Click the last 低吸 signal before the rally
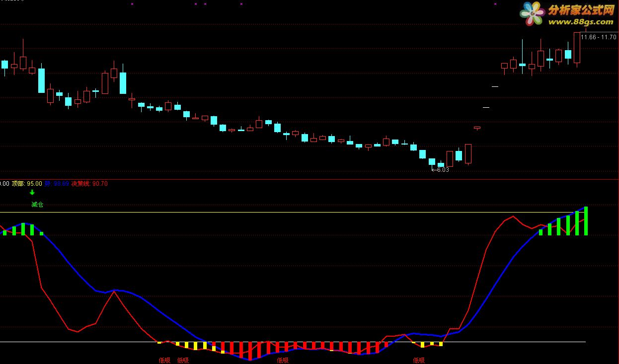The height and width of the screenshot is (364, 619). click(419, 361)
